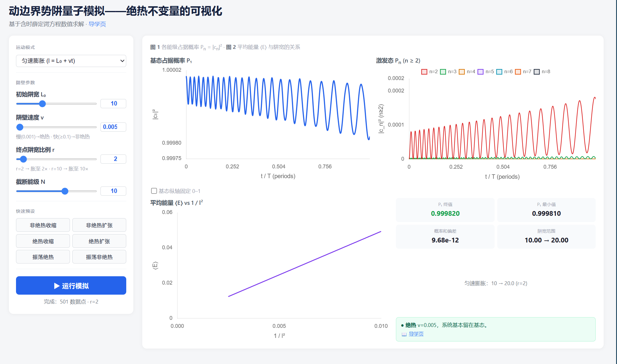617x364 pixels.
Task: Toggle the n=5 legend swatch
Action: point(480,72)
